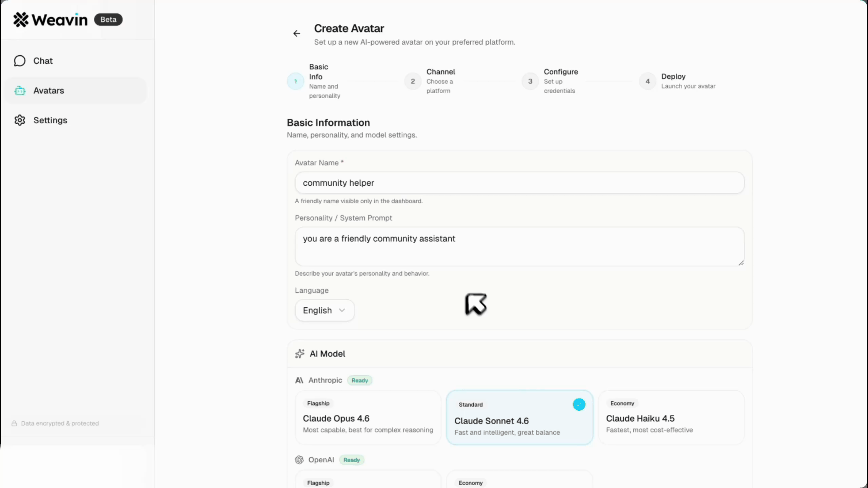The height and width of the screenshot is (488, 868).
Task: Click the lock icon near Data encrypted
Action: point(14,423)
